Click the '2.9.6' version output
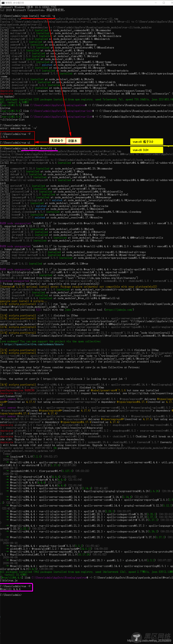This screenshot has height=644, width=173. point(4,137)
